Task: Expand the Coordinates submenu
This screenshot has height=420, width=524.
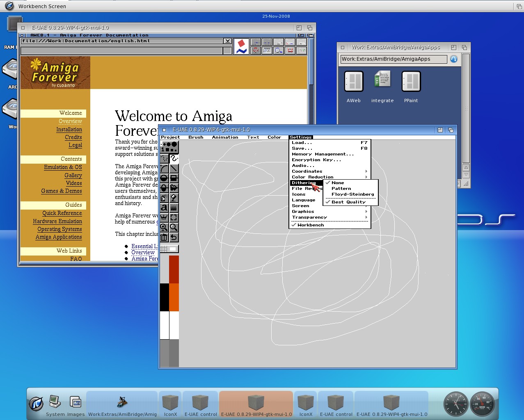Action: [330, 171]
